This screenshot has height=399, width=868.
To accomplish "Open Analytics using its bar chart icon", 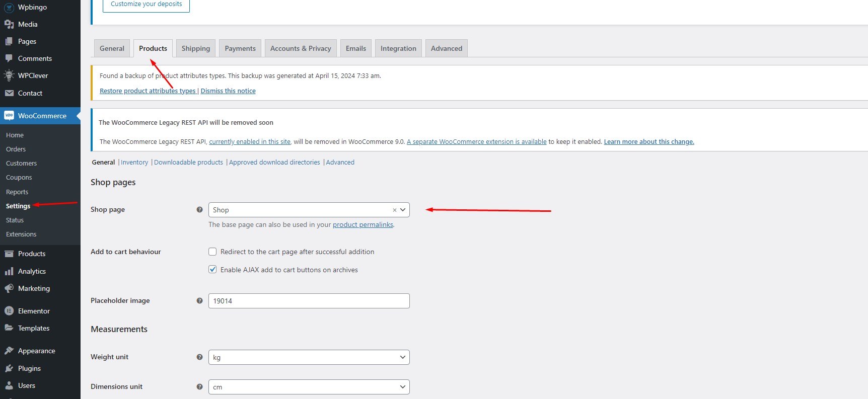I will (x=9, y=271).
